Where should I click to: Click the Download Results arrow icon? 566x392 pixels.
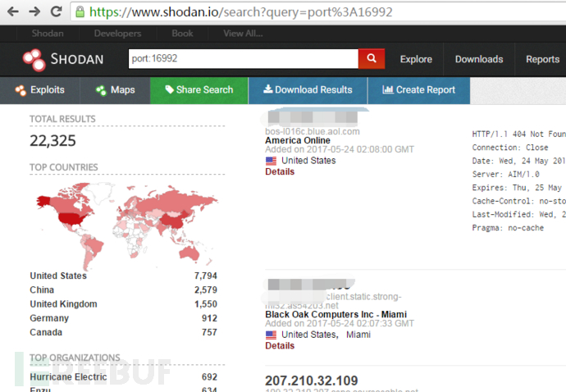click(268, 89)
